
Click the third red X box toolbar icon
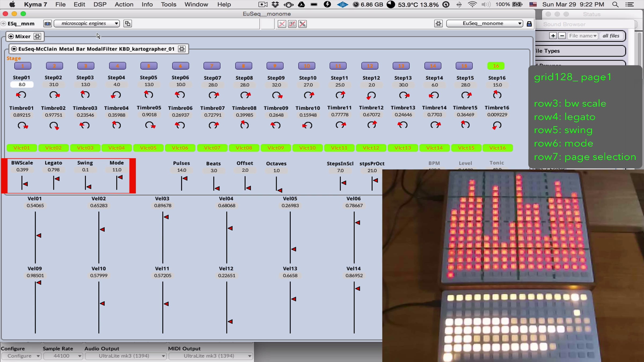302,24
